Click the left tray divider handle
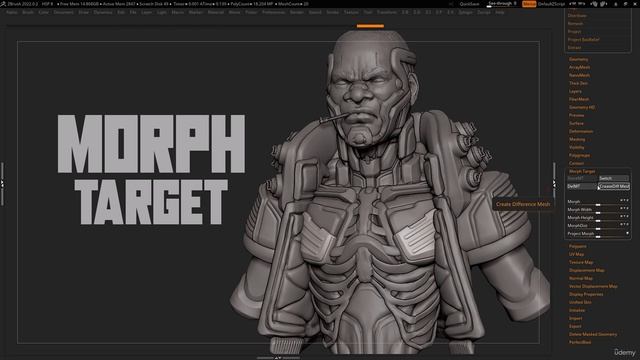 [2, 184]
